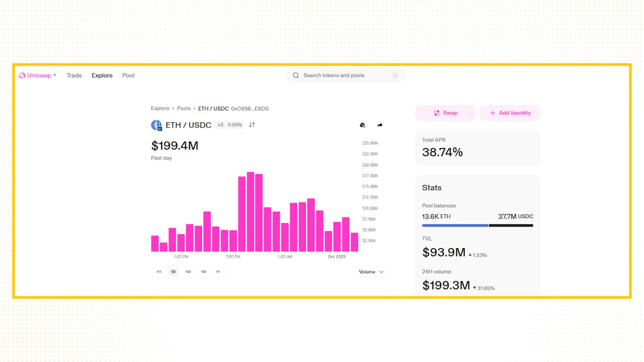Open the Trade menu
Image resolution: width=644 pixels, height=362 pixels.
point(74,75)
